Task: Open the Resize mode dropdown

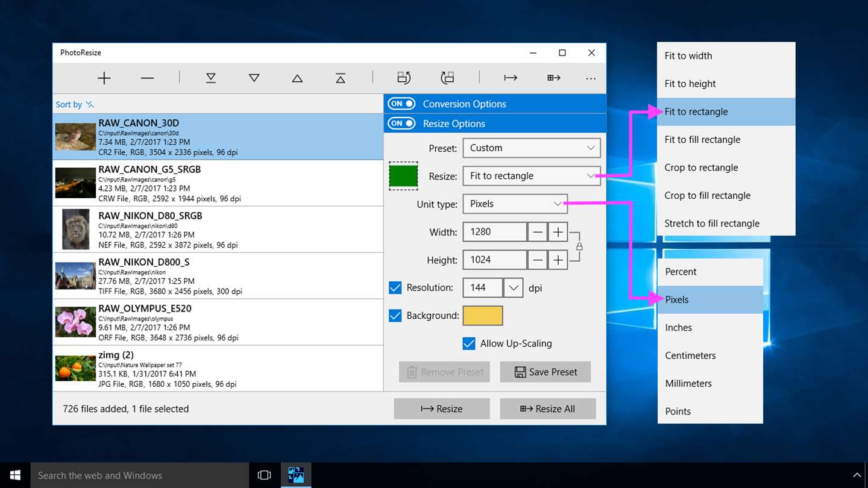Action: [532, 176]
